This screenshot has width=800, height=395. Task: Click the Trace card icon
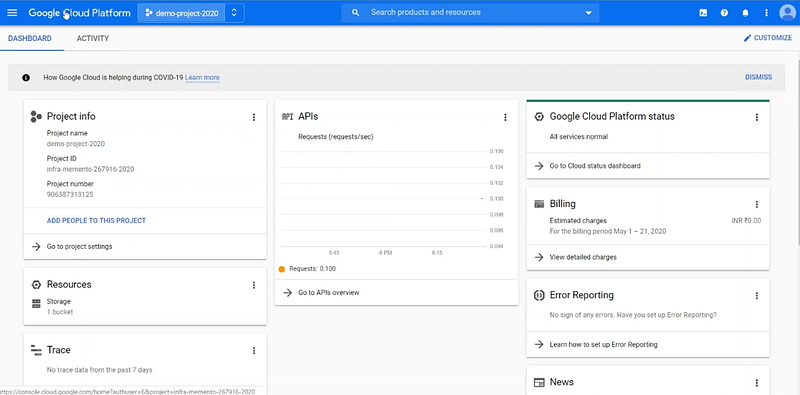(36, 350)
